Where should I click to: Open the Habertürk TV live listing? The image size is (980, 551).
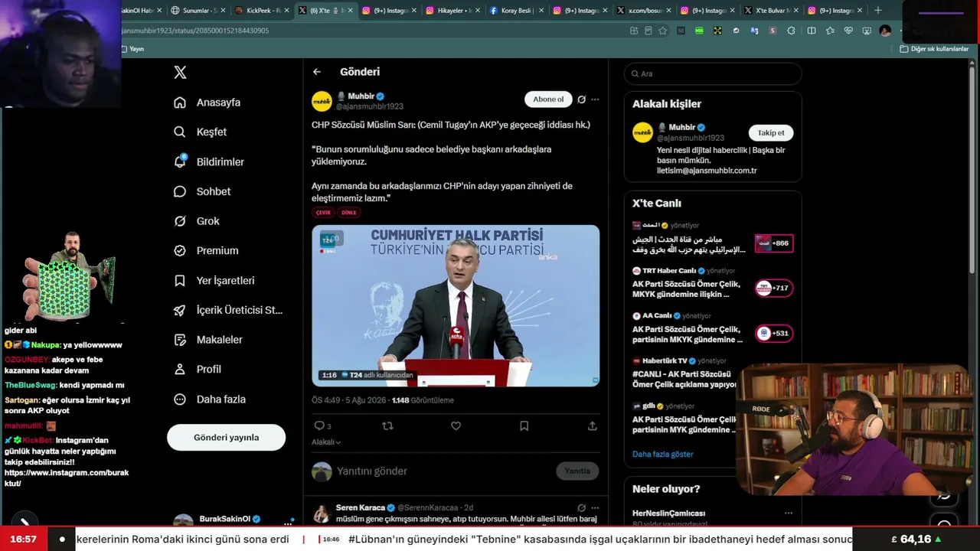[685, 373]
